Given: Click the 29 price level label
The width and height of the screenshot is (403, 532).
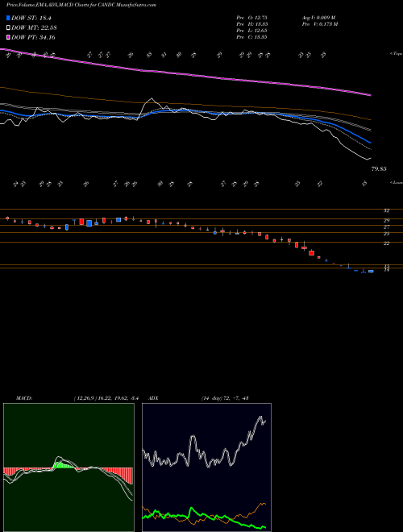Looking at the screenshot, I should pyautogui.click(x=386, y=221).
